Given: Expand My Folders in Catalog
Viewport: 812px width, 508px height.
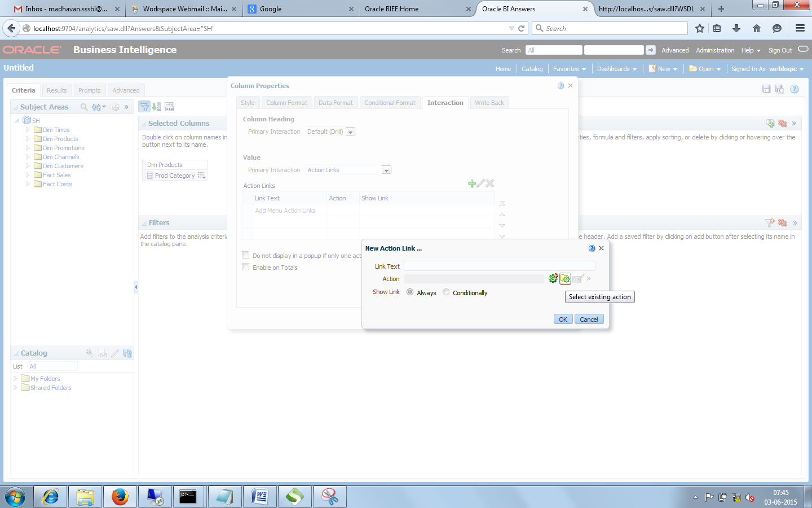Looking at the screenshot, I should click(x=15, y=379).
